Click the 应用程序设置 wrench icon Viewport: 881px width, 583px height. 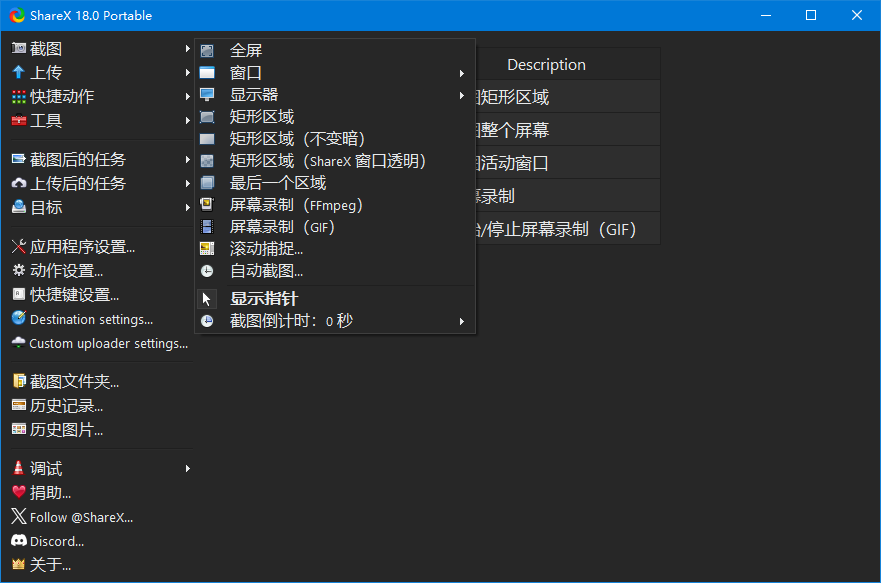tap(19, 247)
